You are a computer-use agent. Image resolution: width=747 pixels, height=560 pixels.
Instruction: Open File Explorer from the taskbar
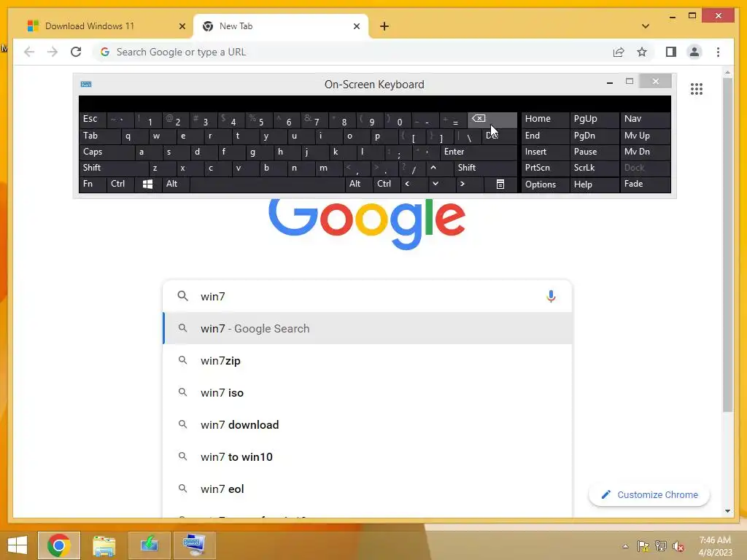tap(104, 545)
